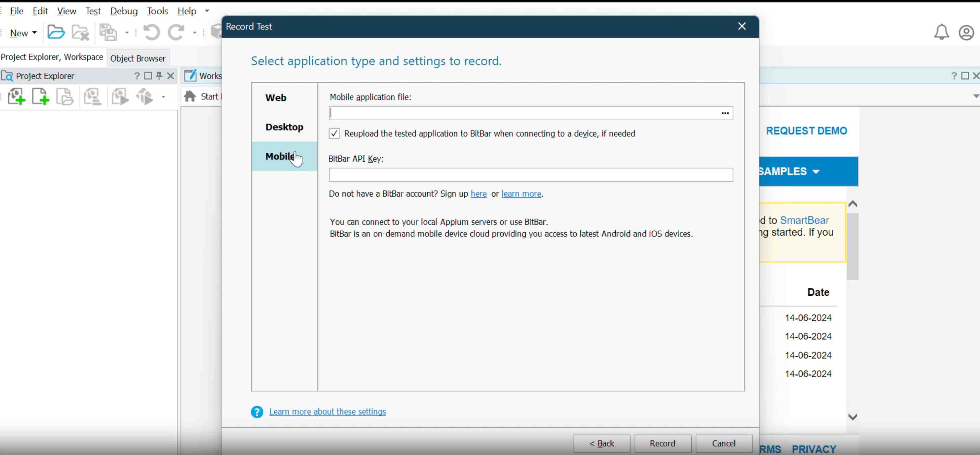Click the Add New Item icon
The width and height of the screenshot is (980, 455).
[x=41, y=97]
